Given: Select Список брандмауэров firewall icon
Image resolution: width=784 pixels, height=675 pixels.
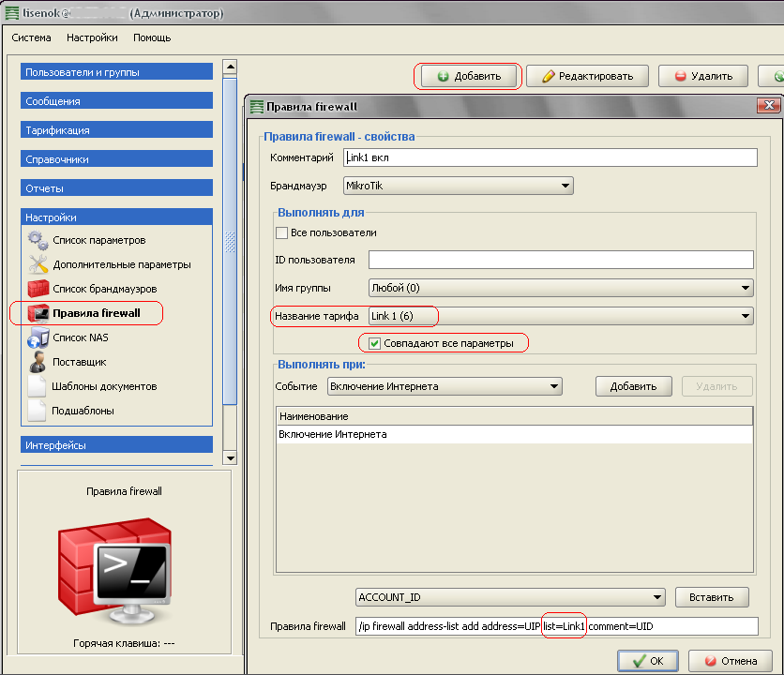Looking at the screenshot, I should point(38,289).
